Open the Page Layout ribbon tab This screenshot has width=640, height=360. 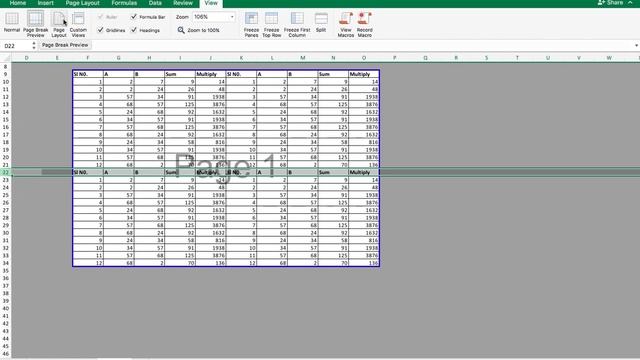(x=82, y=3)
